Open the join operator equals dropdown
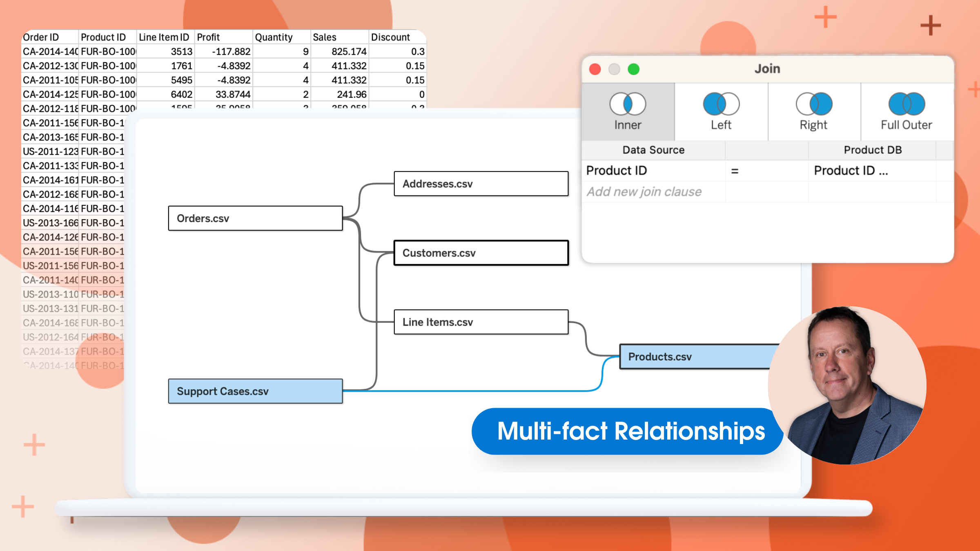This screenshot has height=551, width=980. 735,171
